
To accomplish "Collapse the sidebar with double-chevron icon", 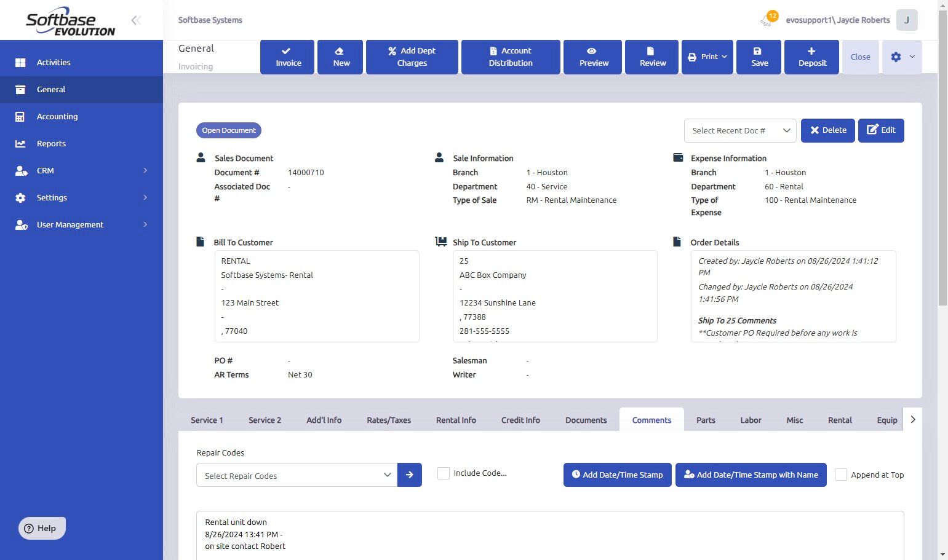I will coord(136,20).
